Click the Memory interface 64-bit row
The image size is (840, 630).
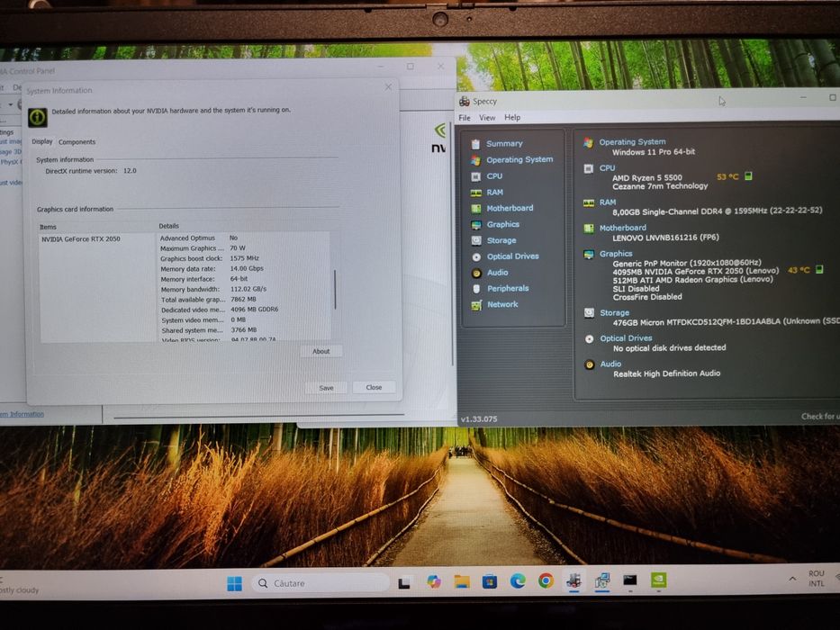tap(244, 279)
